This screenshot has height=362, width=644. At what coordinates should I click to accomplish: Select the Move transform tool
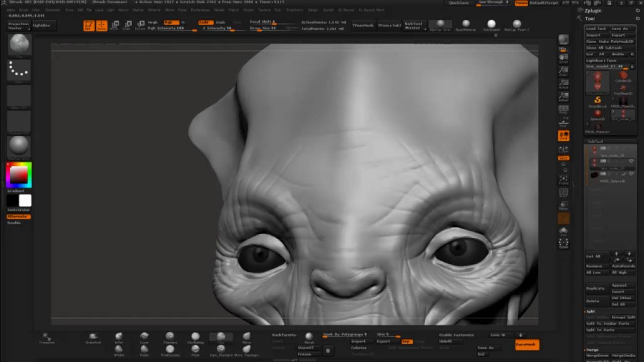pyautogui.click(x=115, y=25)
